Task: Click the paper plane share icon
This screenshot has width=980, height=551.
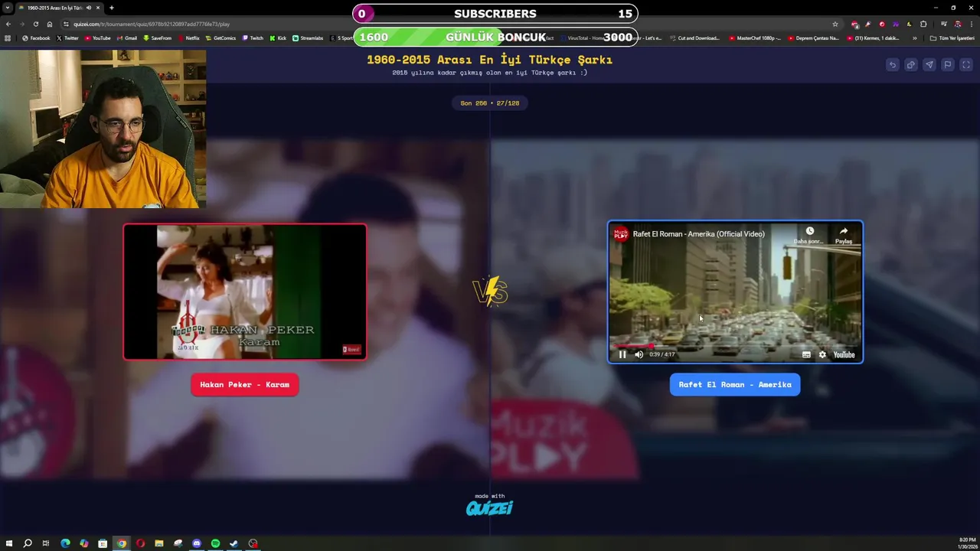Action: coord(929,65)
